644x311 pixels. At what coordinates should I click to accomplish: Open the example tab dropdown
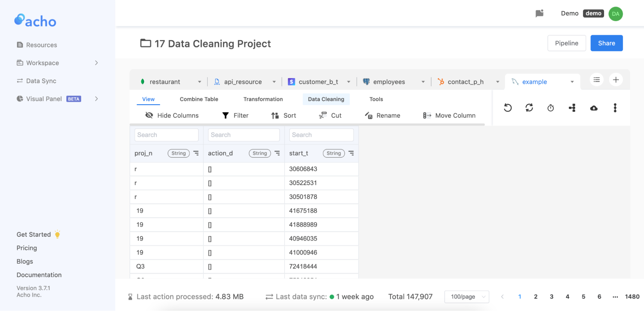tap(572, 82)
